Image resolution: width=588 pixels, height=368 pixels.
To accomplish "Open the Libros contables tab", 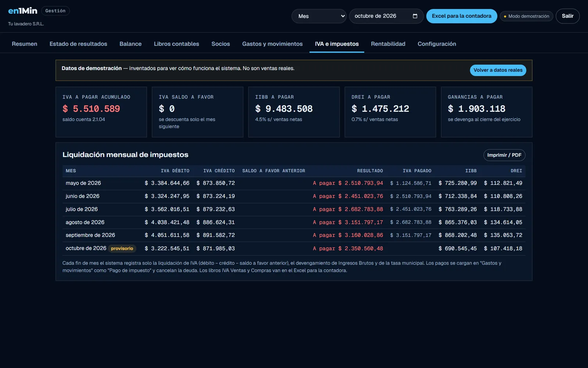I will [x=176, y=44].
